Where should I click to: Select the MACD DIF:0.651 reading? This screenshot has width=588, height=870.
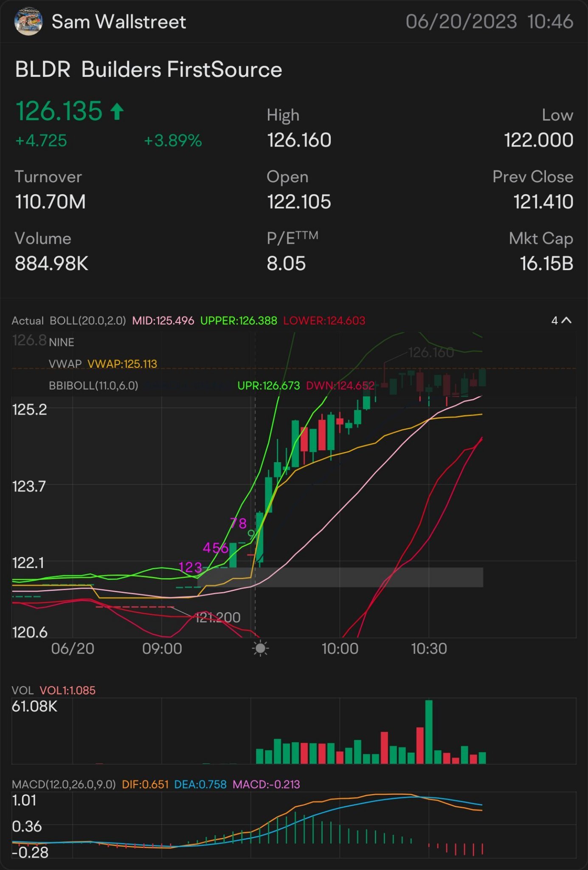[x=145, y=784]
